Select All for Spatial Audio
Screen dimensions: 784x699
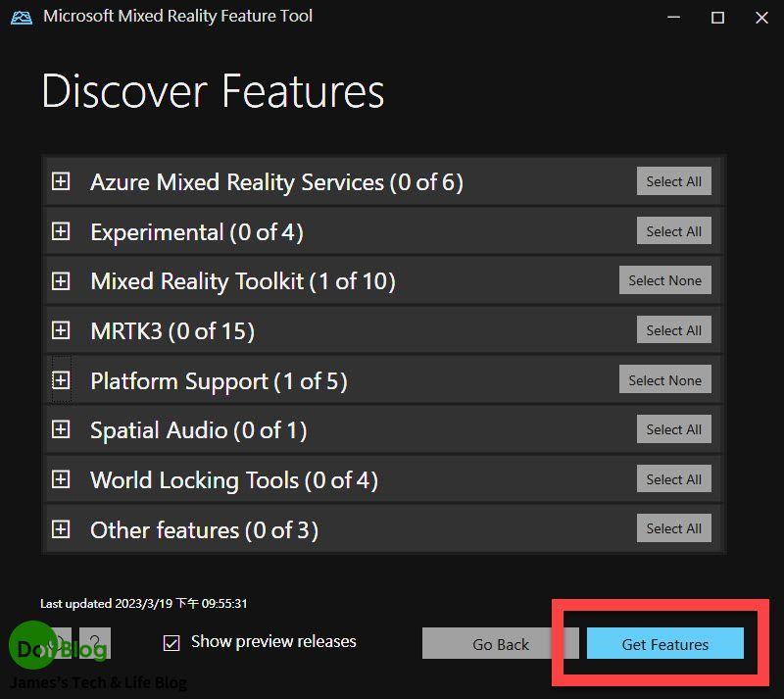673,429
